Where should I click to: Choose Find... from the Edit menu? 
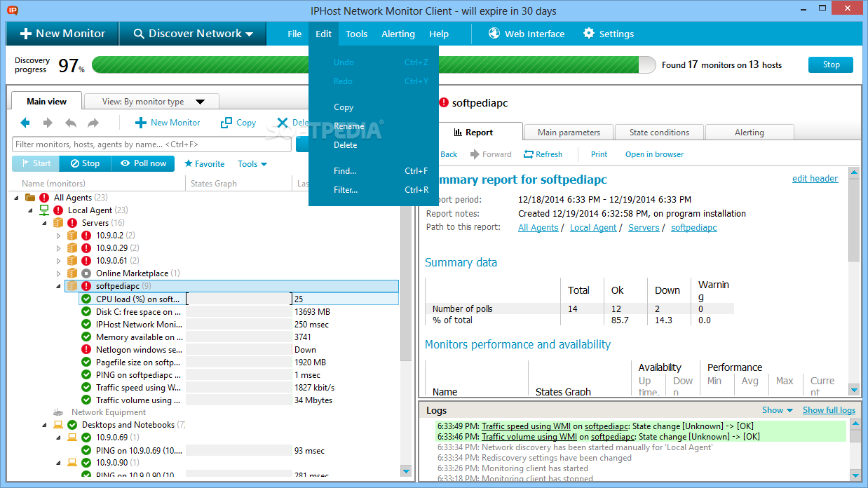(374, 171)
